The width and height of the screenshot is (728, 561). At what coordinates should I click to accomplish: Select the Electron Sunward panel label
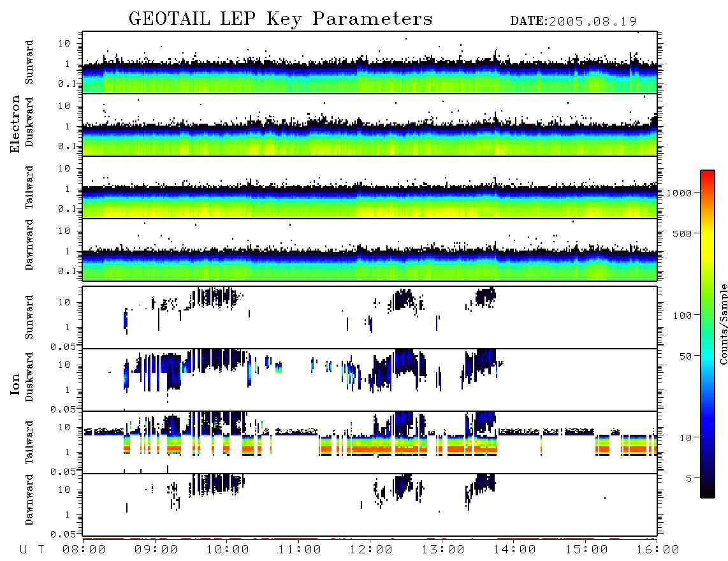tap(29, 62)
